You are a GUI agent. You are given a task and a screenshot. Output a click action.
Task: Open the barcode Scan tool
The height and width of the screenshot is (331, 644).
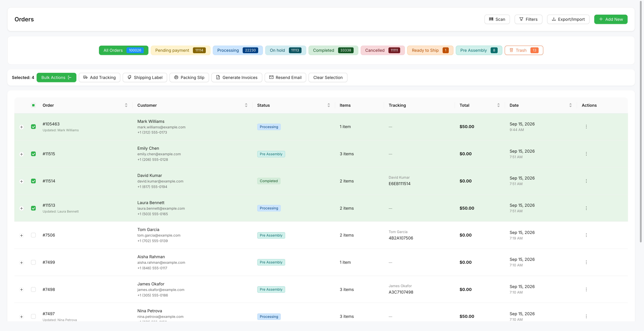[x=497, y=19]
